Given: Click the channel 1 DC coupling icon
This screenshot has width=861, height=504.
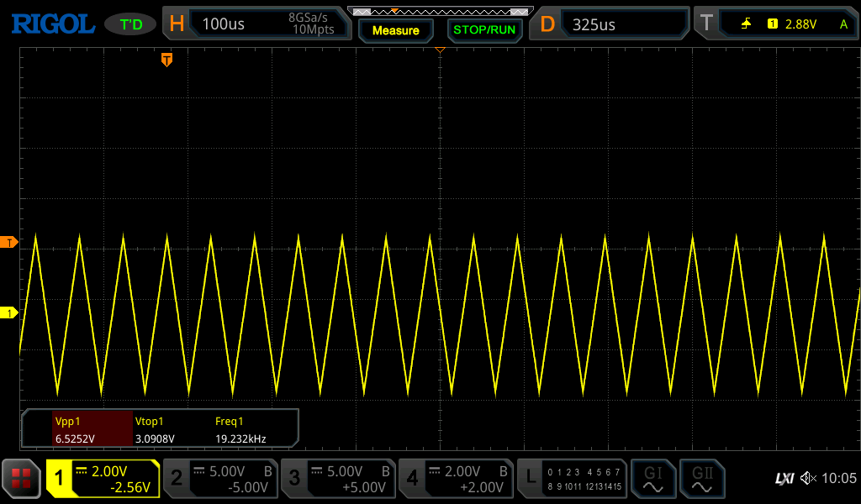Looking at the screenshot, I should click(x=82, y=470).
